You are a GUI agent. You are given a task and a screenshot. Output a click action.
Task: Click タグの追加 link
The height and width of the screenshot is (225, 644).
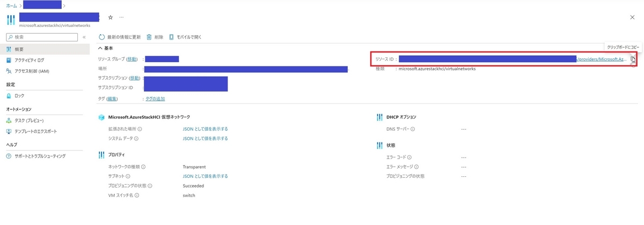pyautogui.click(x=155, y=99)
